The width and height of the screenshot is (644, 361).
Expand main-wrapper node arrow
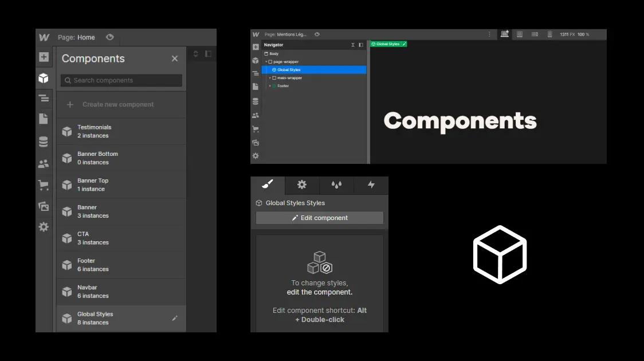coord(270,77)
